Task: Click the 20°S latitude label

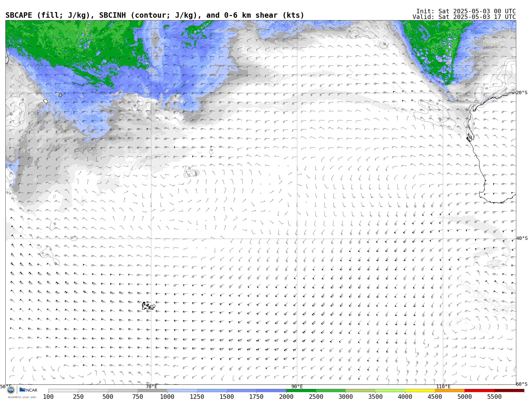Action: click(522, 93)
